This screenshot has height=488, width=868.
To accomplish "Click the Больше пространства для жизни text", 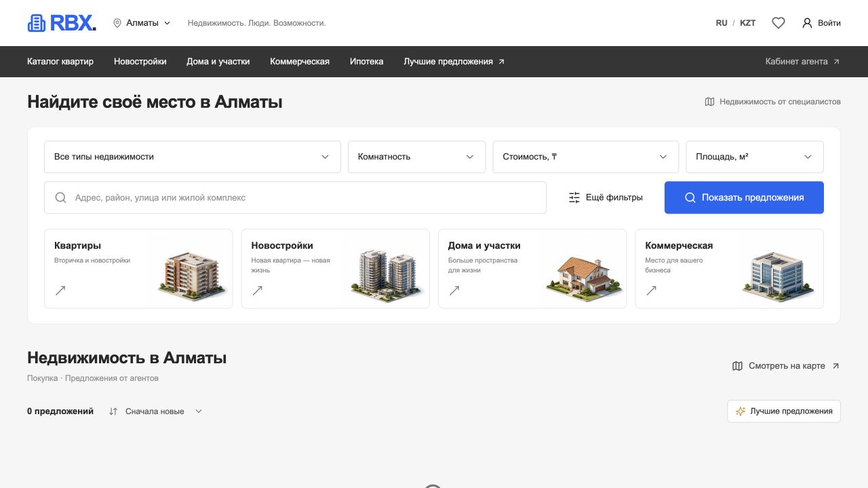I will pyautogui.click(x=482, y=265).
